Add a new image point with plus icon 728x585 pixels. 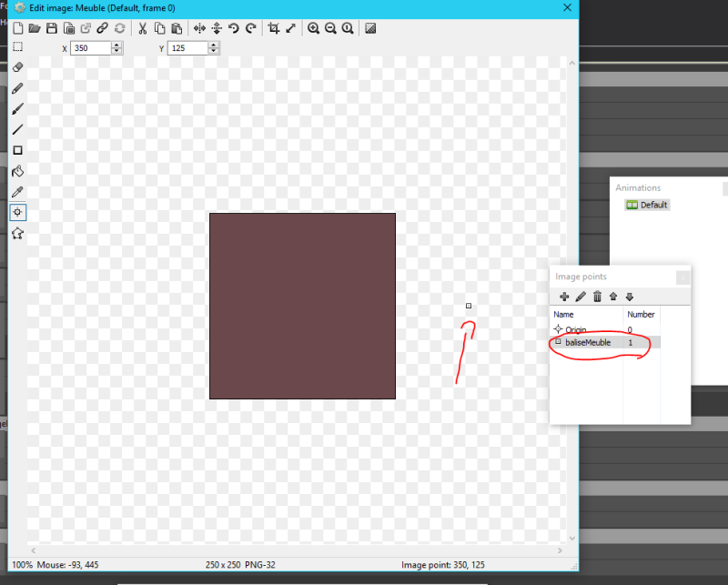tap(564, 297)
